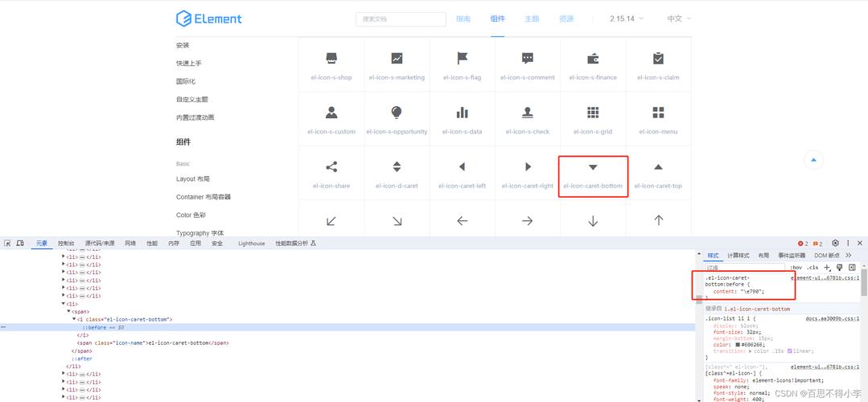The image size is (868, 402).
Task: Click the orange warning count badge
Action: (817, 244)
